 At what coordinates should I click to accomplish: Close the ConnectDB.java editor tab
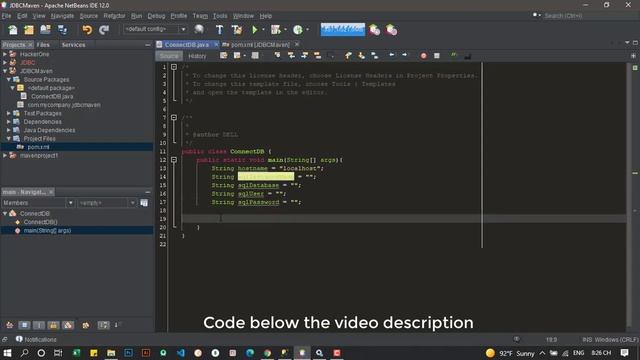tap(216, 44)
